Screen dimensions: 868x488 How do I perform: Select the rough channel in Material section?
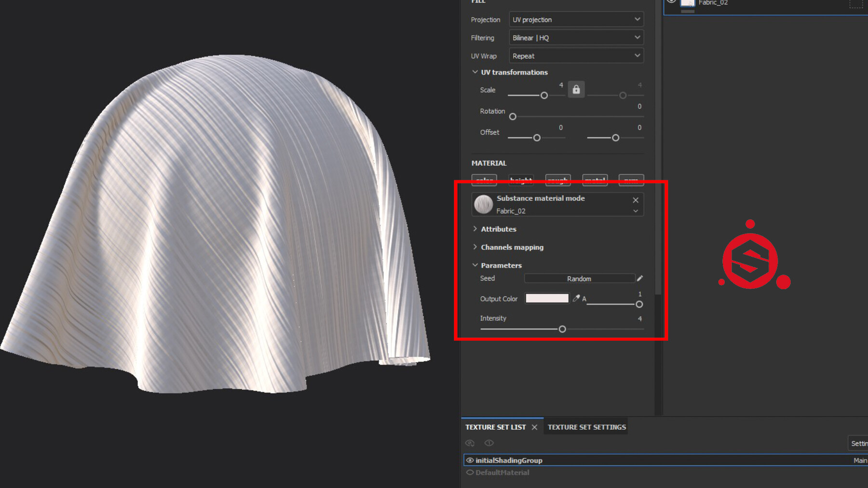[557, 180]
